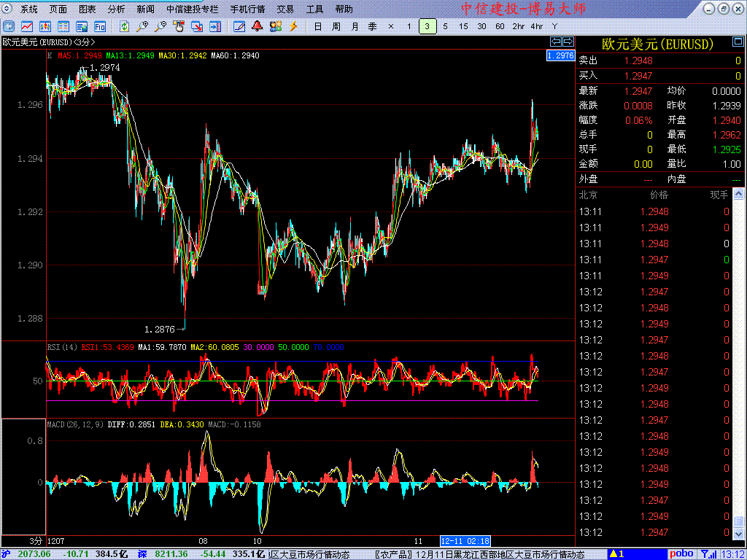Screen dimensions: 747x560
Task: Switch chart to monthly (月) period
Action: click(x=355, y=26)
